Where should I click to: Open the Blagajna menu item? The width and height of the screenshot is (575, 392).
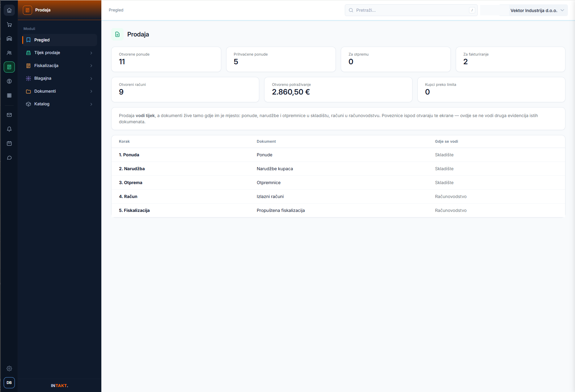60,78
